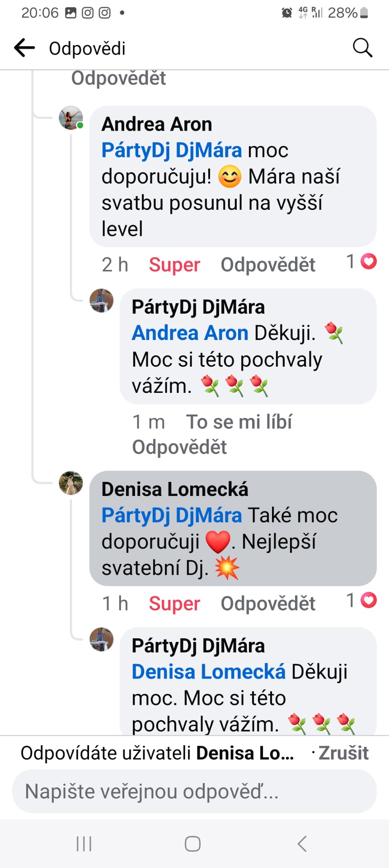Focus the public reply text field
The image size is (389, 868).
tap(194, 792)
